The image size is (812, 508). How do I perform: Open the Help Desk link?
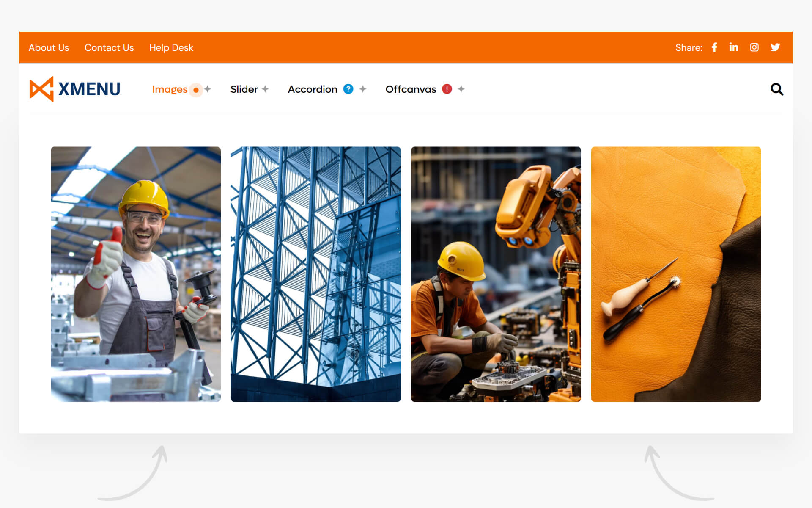coord(171,47)
